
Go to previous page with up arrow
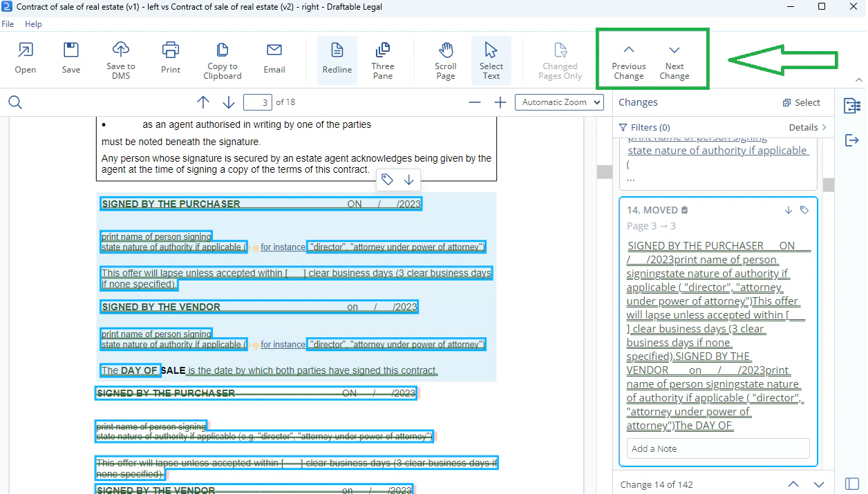point(203,102)
